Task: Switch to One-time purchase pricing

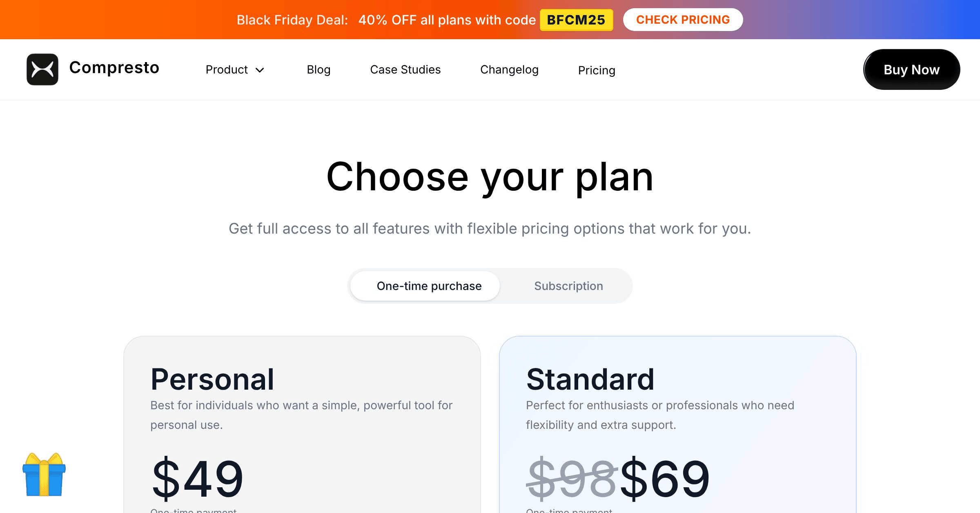Action: tap(429, 286)
